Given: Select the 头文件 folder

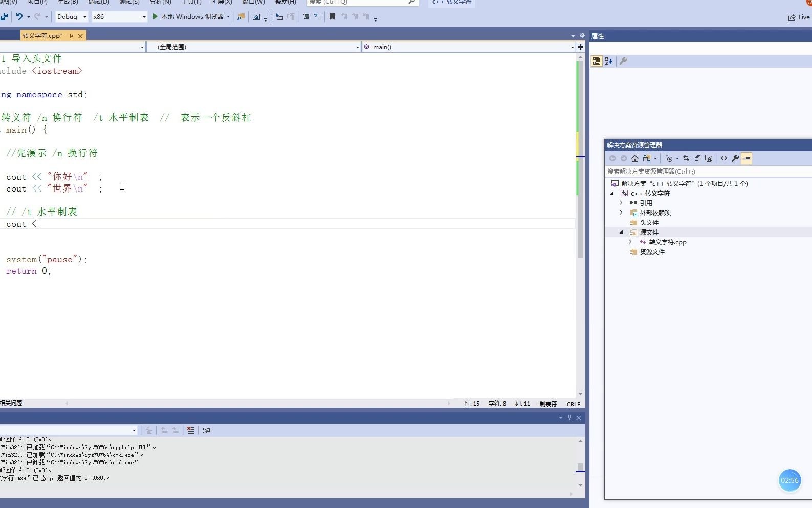Looking at the screenshot, I should tap(649, 223).
